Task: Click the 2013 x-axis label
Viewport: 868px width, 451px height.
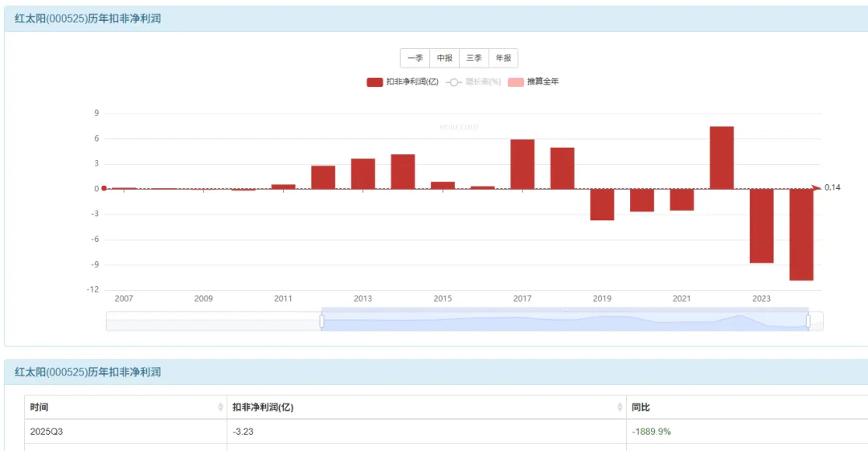Action: point(362,298)
